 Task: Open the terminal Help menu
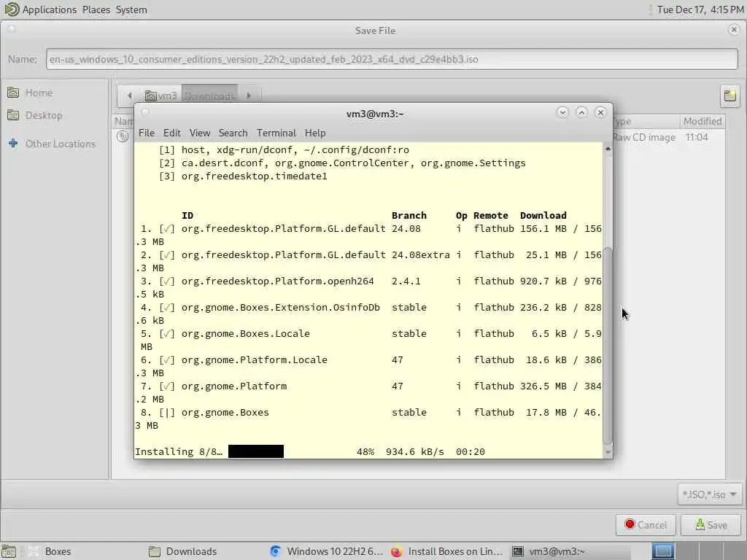tap(315, 133)
